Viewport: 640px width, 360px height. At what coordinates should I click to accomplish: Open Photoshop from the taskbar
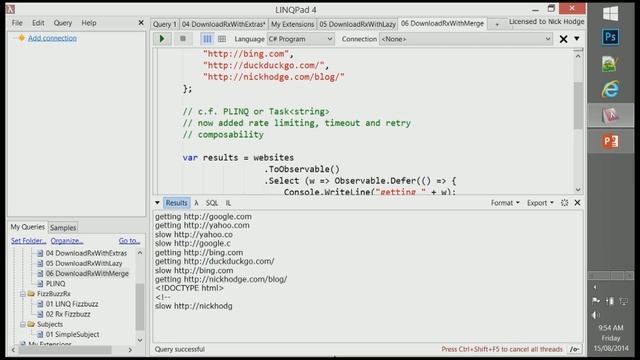pos(611,38)
